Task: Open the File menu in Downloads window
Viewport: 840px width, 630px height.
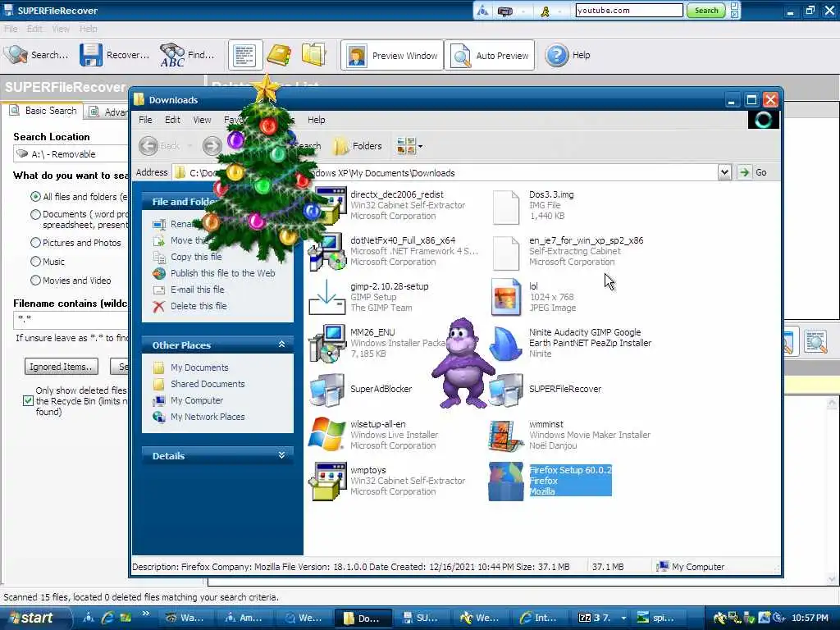Action: click(x=145, y=120)
